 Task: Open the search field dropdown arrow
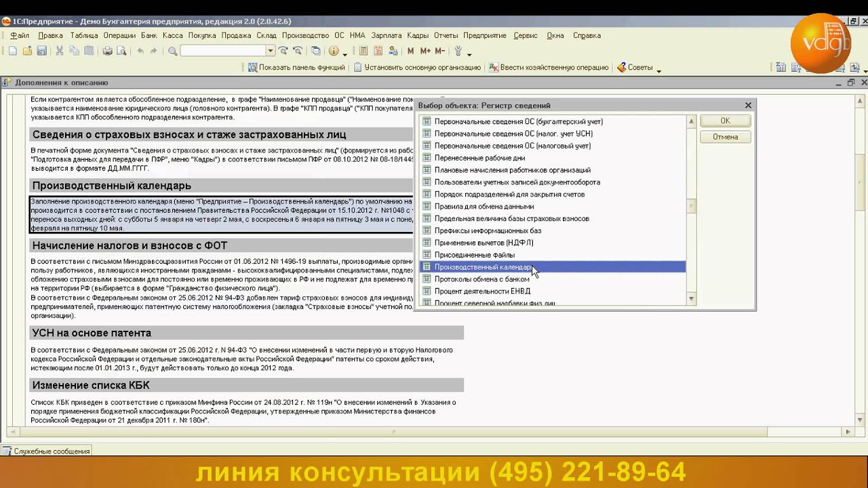tap(270, 51)
